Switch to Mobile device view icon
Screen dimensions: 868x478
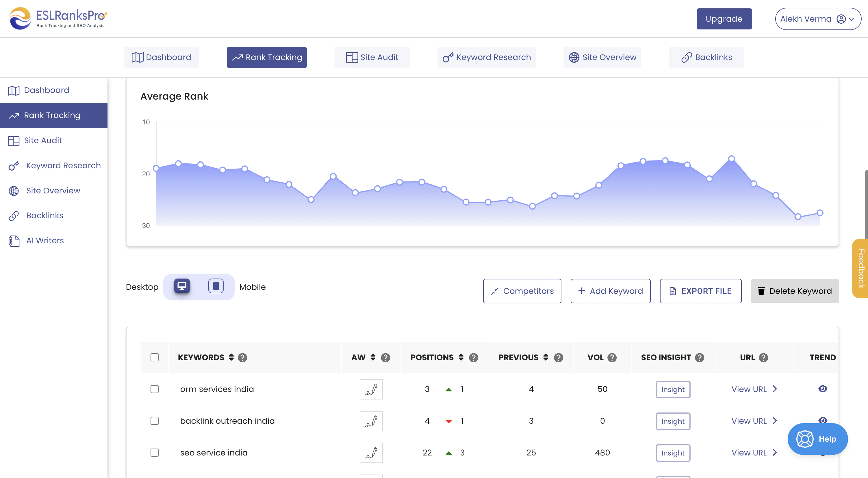click(216, 286)
